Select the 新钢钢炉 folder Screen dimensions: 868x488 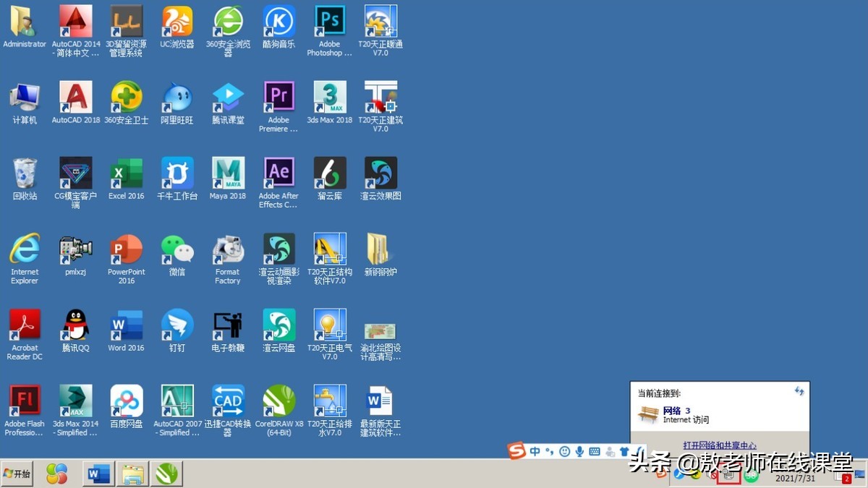tap(380, 249)
